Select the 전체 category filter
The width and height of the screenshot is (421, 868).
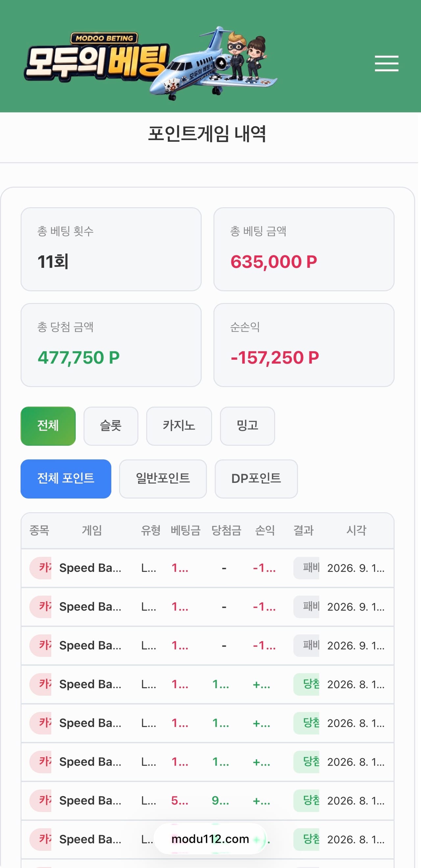48,426
